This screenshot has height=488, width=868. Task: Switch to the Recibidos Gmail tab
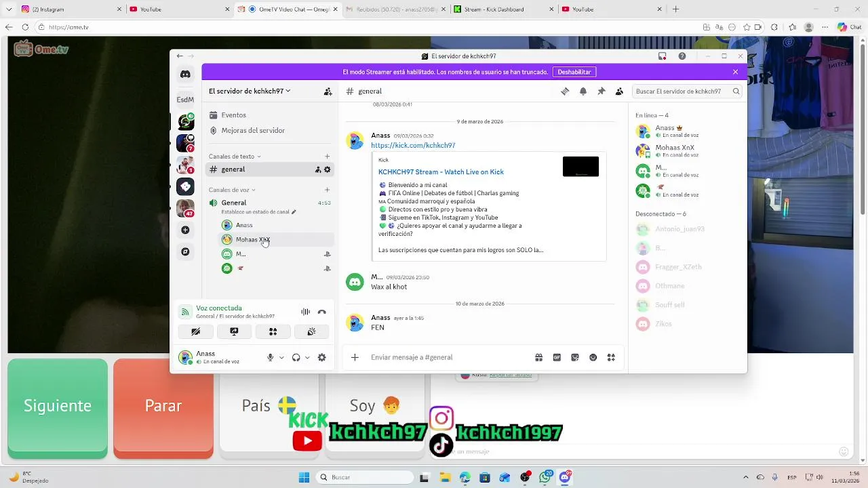click(x=395, y=9)
